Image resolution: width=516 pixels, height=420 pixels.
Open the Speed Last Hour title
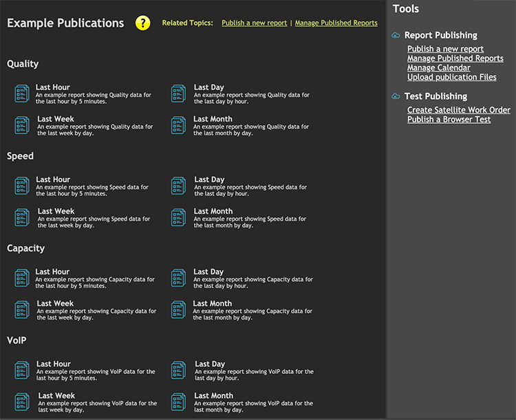coord(53,179)
